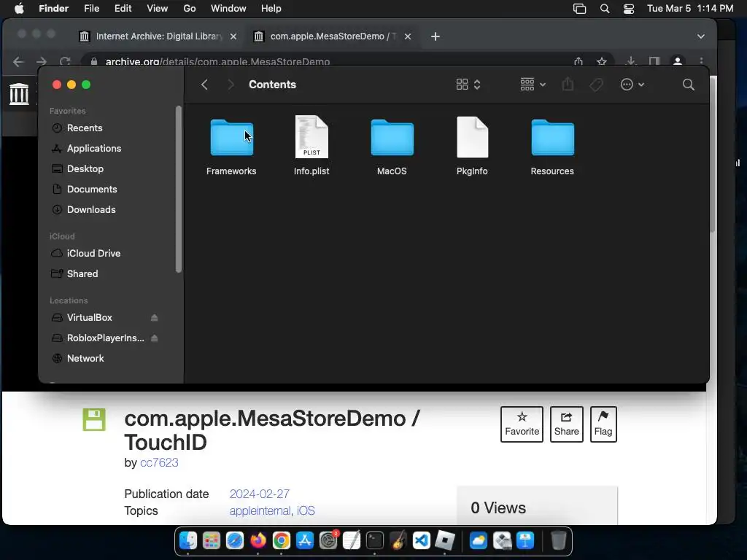Launch Firefox from the Dock
Screen dimensions: 747x560
[258, 541]
